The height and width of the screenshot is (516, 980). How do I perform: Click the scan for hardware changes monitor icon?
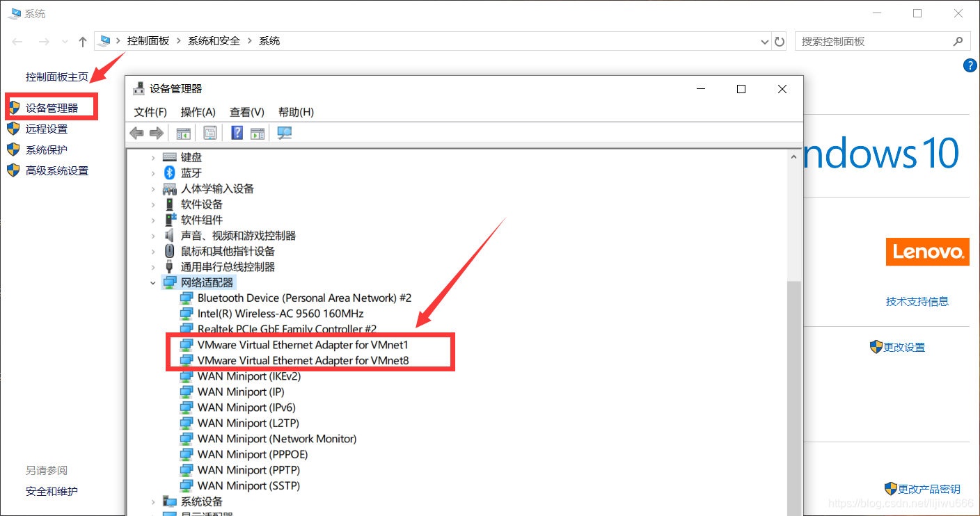point(285,133)
